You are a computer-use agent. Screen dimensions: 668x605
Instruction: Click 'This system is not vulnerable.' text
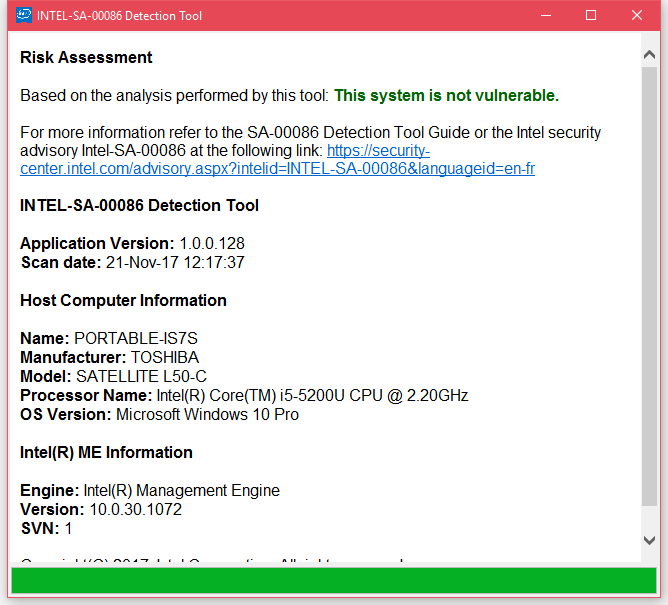click(x=446, y=95)
